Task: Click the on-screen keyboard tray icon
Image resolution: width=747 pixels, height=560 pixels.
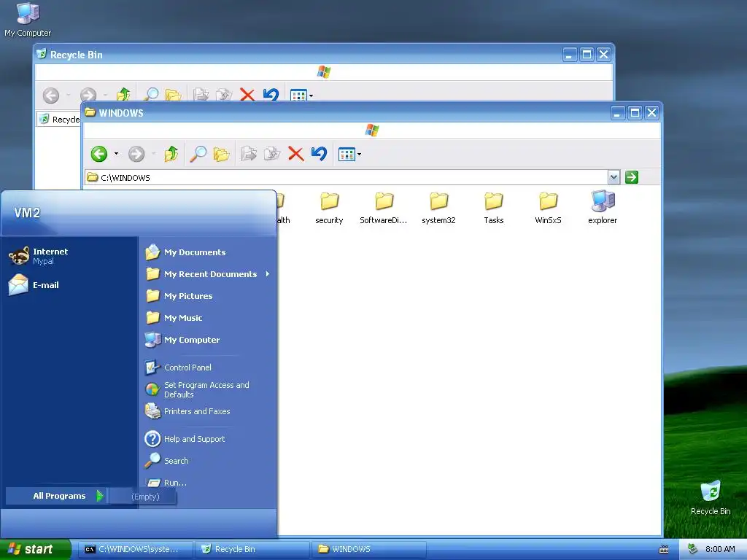Action: [664, 550]
